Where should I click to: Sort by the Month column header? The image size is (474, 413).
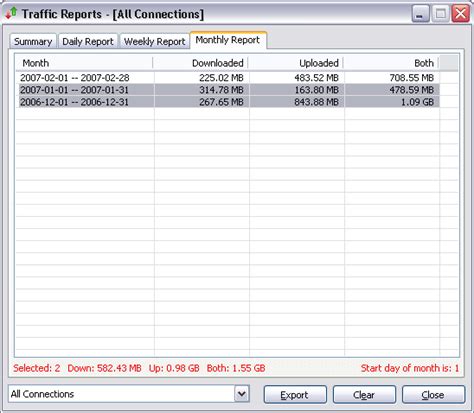tap(84, 63)
